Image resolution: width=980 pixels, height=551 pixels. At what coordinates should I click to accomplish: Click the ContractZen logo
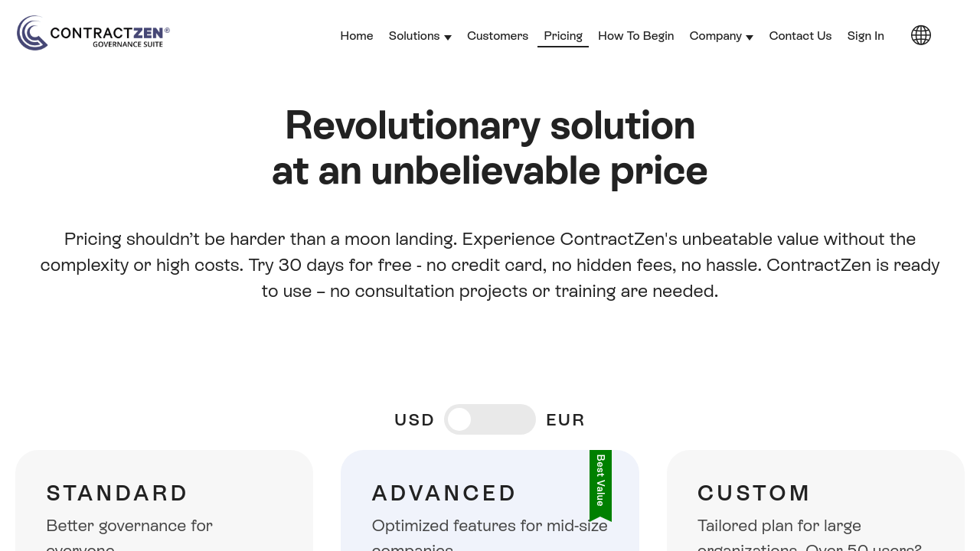click(93, 34)
